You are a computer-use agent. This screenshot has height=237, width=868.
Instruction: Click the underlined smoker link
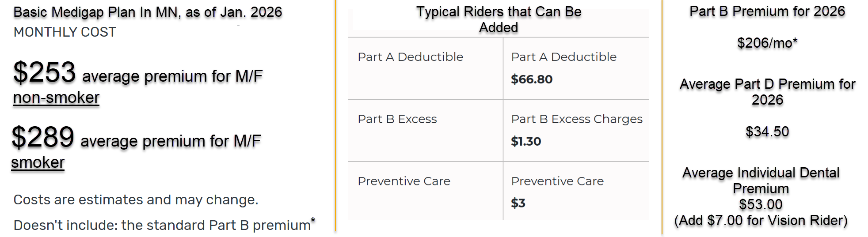tap(38, 162)
